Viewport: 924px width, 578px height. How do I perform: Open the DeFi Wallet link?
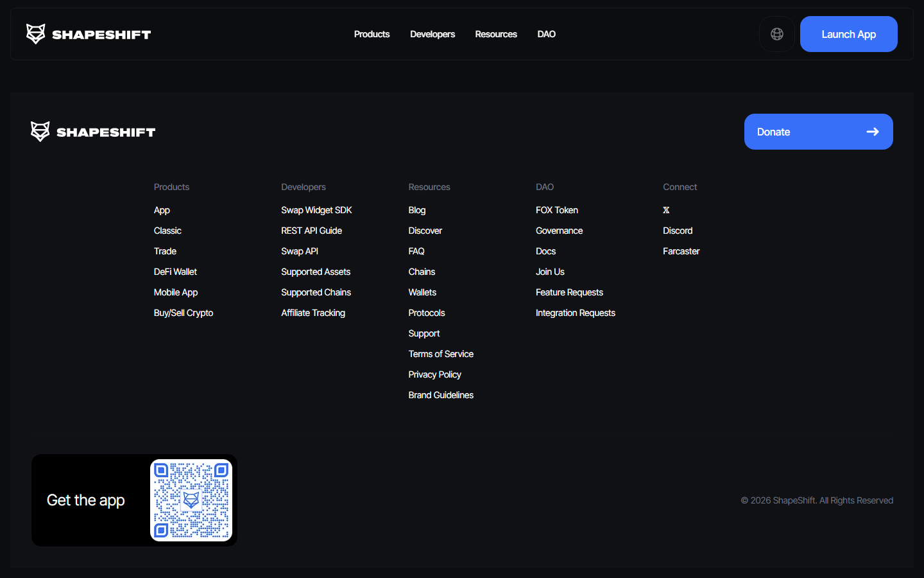(175, 272)
